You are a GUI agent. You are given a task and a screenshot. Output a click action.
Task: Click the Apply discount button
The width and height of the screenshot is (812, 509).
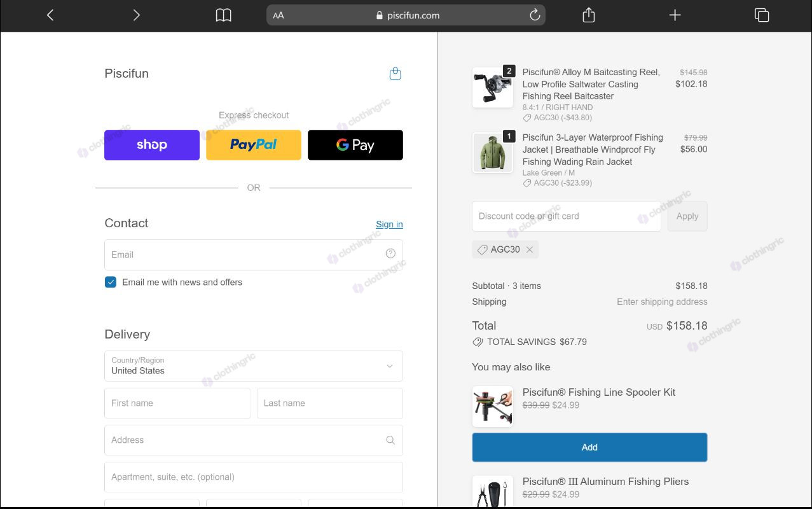coord(687,216)
